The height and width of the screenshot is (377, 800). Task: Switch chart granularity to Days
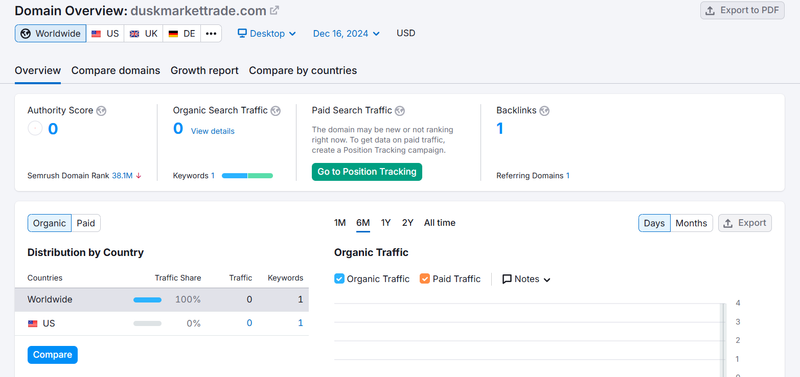654,223
